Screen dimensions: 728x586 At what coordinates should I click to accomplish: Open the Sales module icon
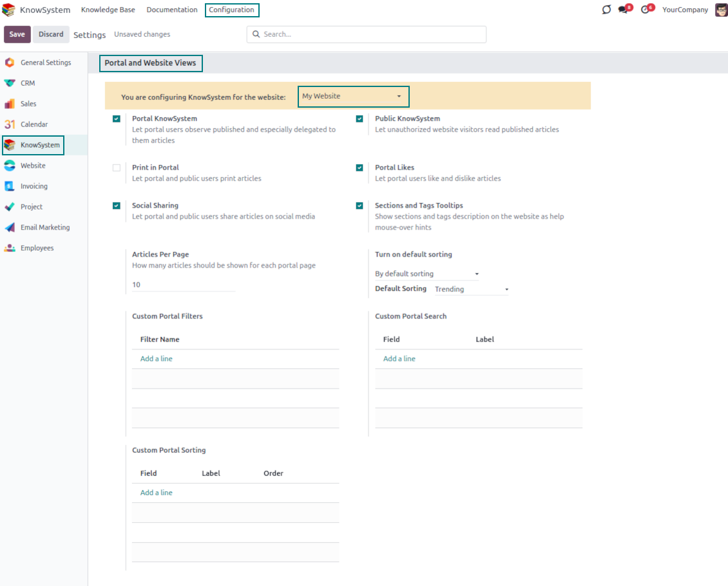(9, 104)
